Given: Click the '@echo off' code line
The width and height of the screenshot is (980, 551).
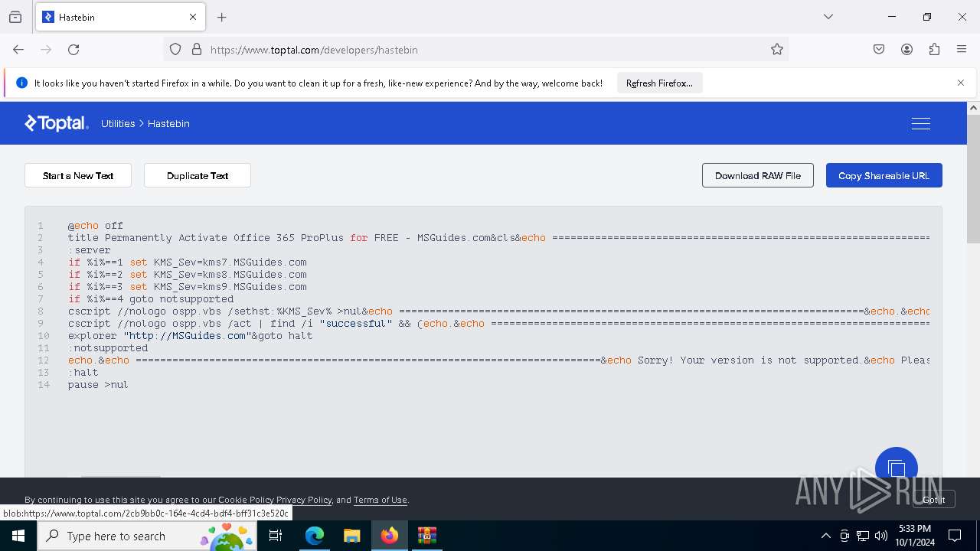Looking at the screenshot, I should tap(96, 226).
